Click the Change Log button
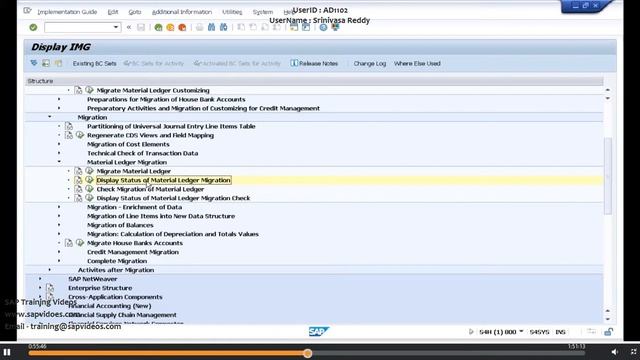This screenshot has height=360, width=640. tap(369, 64)
